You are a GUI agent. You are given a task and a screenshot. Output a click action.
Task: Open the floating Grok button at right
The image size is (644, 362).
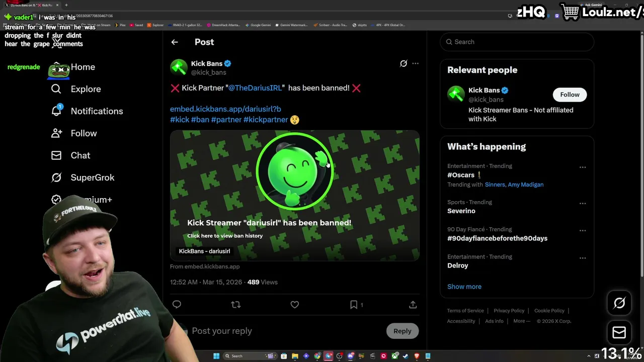[619, 303]
